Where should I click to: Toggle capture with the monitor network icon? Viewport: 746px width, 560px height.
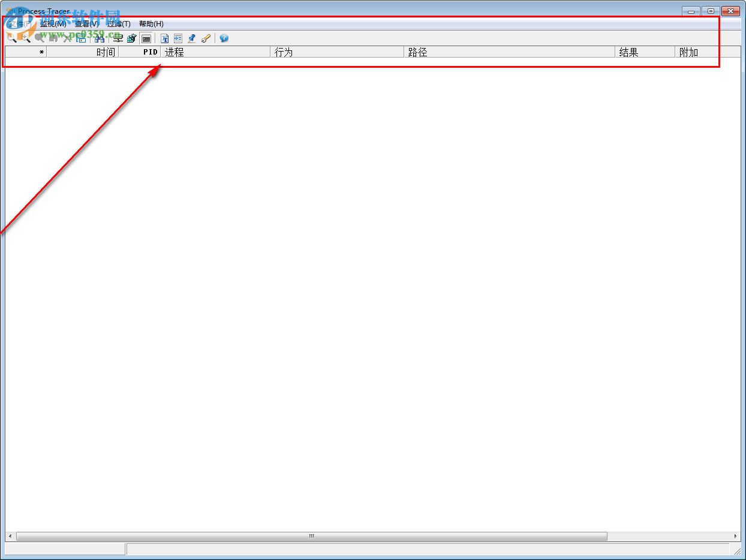point(119,38)
